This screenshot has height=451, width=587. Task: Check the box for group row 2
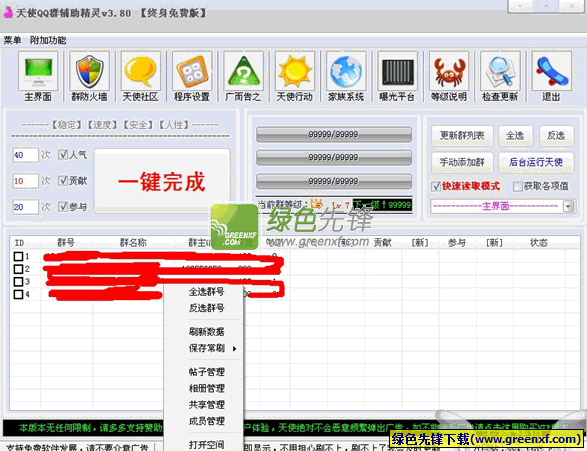tap(18, 269)
